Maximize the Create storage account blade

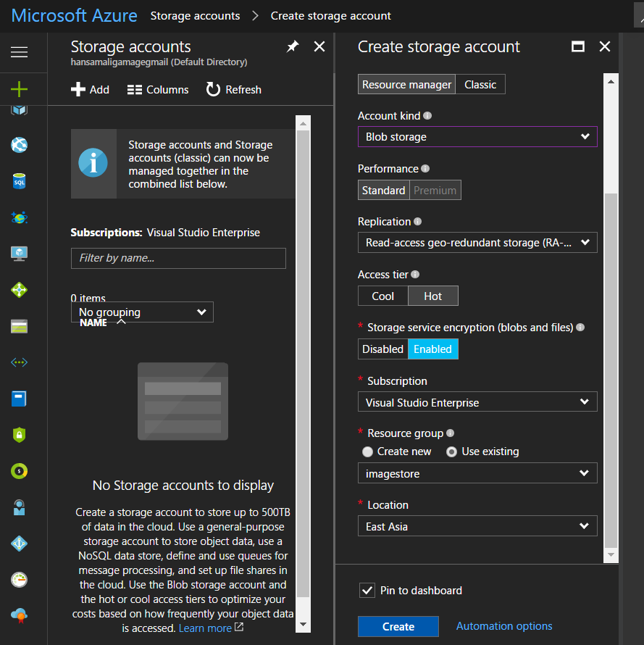coord(578,46)
